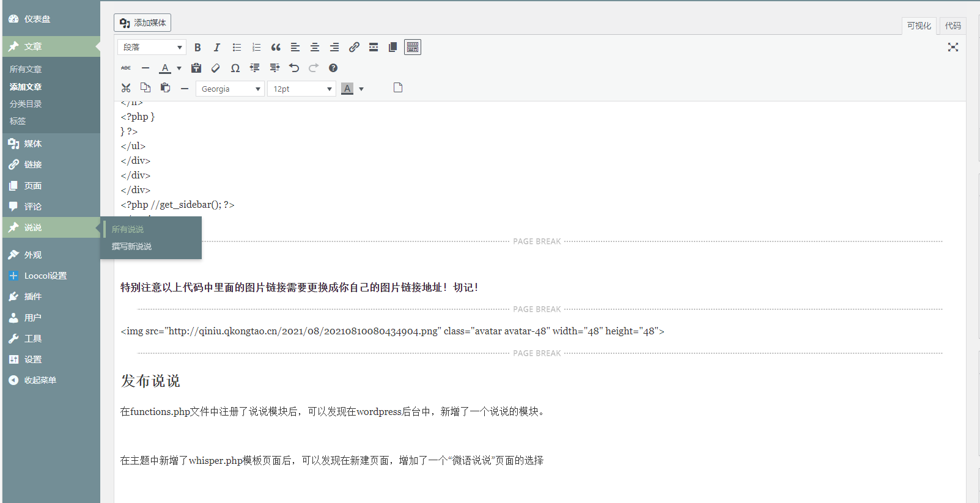Enter distraction-free fullscreen writing mode

coord(952,47)
